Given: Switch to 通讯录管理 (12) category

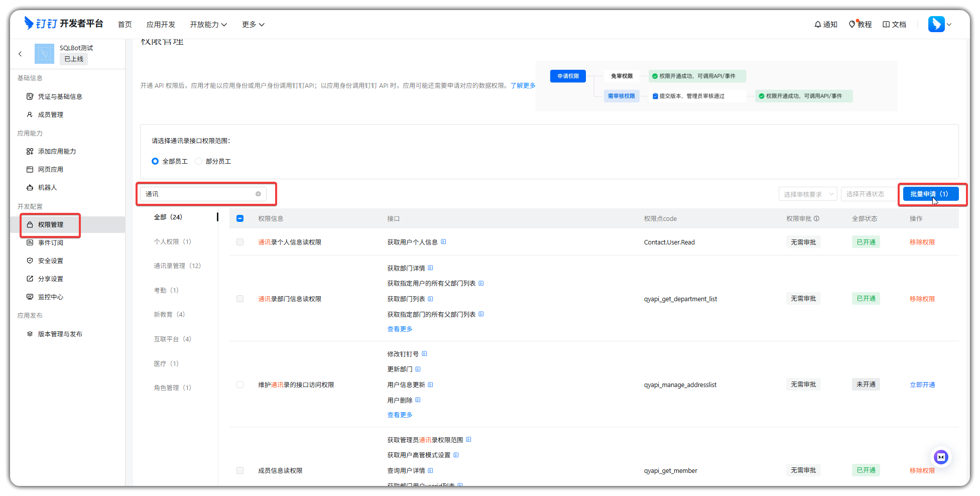Looking at the screenshot, I should (x=177, y=266).
